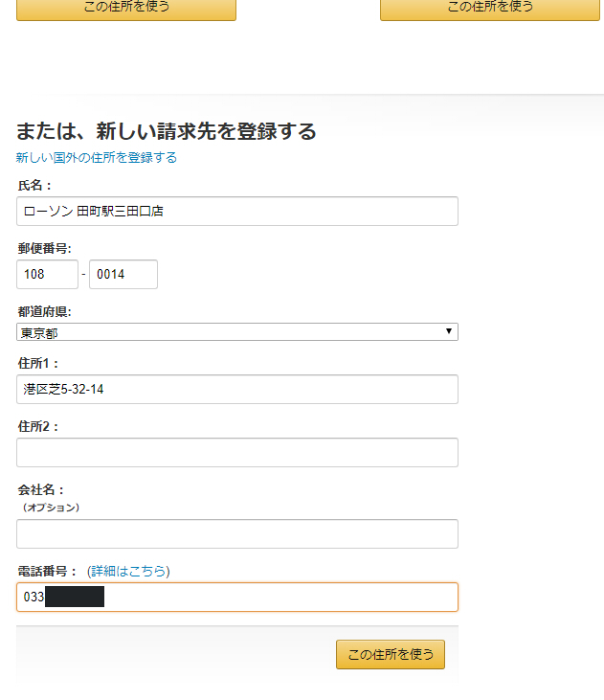The image size is (604, 700).
Task: Click the 郵便番号 field label
Action: 44,248
